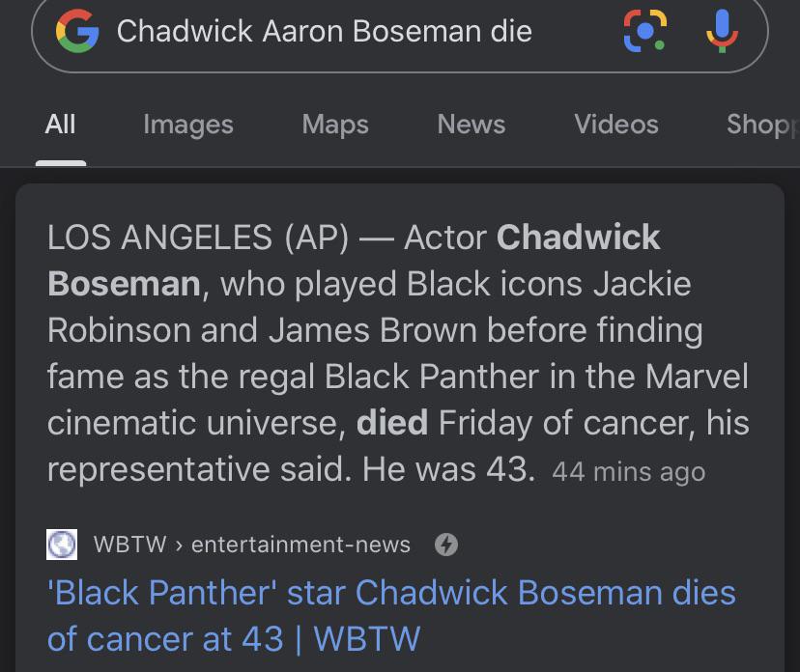Switch to Videos results tab
This screenshot has width=800, height=672.
(x=615, y=124)
